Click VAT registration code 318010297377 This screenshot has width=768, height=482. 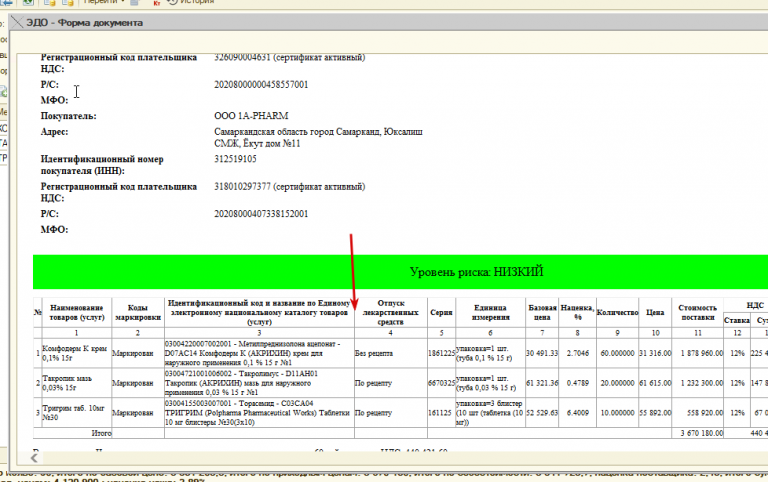point(242,187)
